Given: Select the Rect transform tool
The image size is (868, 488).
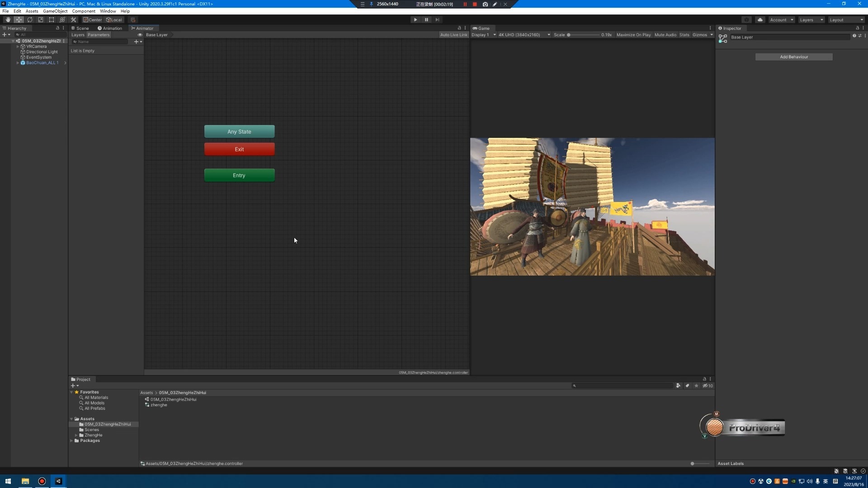Looking at the screenshot, I should coord(51,20).
